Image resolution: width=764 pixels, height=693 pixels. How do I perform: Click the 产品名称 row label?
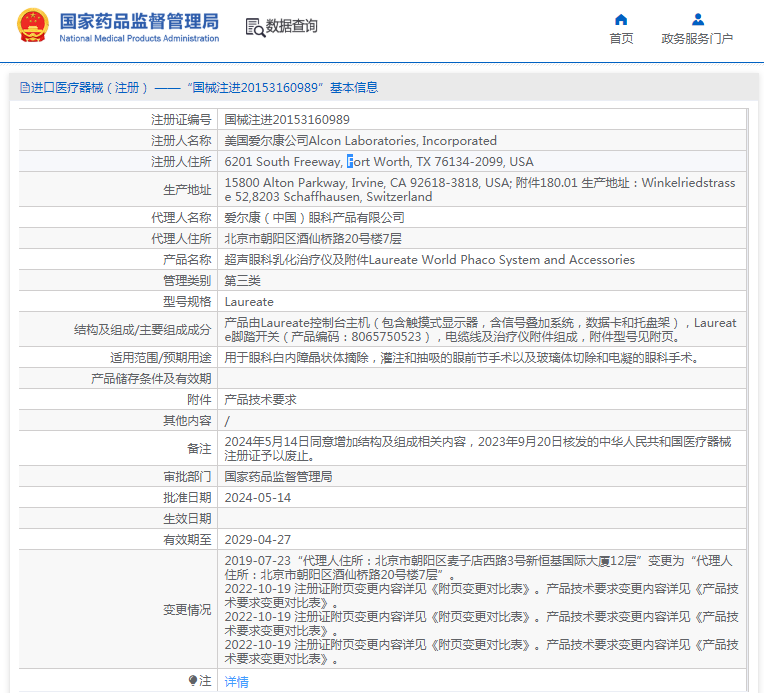[187, 260]
